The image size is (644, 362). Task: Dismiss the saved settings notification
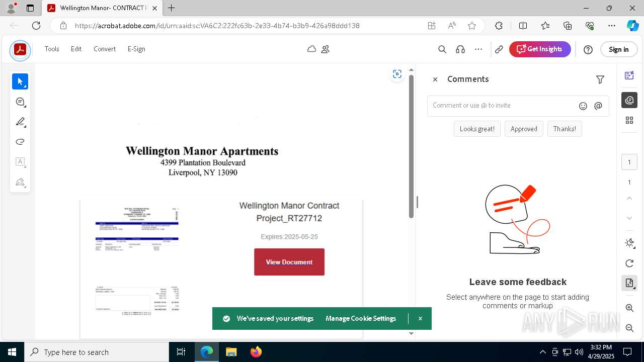point(420,319)
